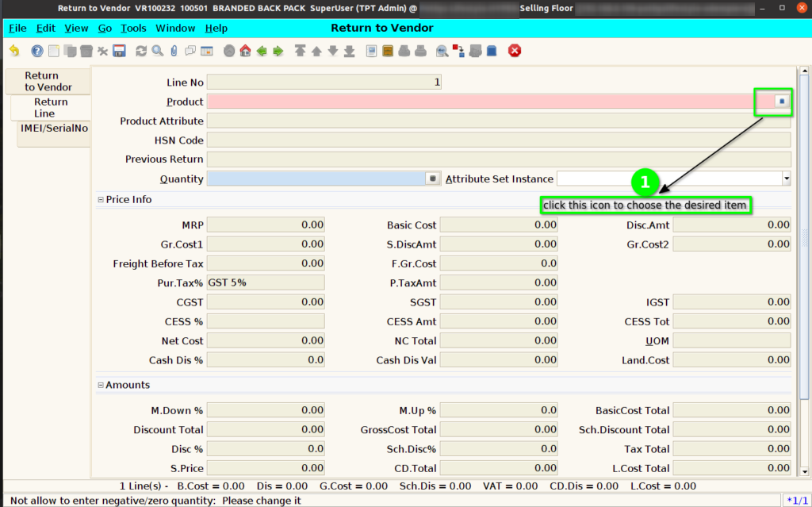Click the History records round icon

[x=229, y=51]
